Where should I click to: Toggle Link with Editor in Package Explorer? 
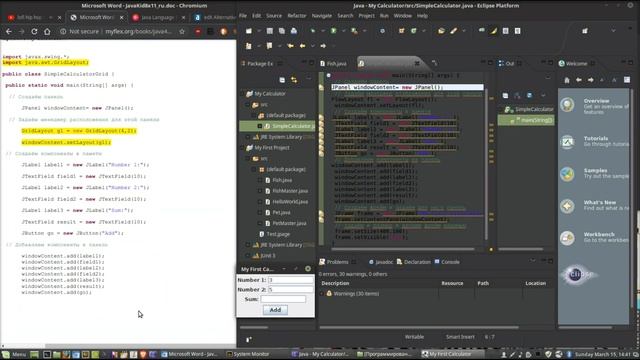click(x=294, y=80)
